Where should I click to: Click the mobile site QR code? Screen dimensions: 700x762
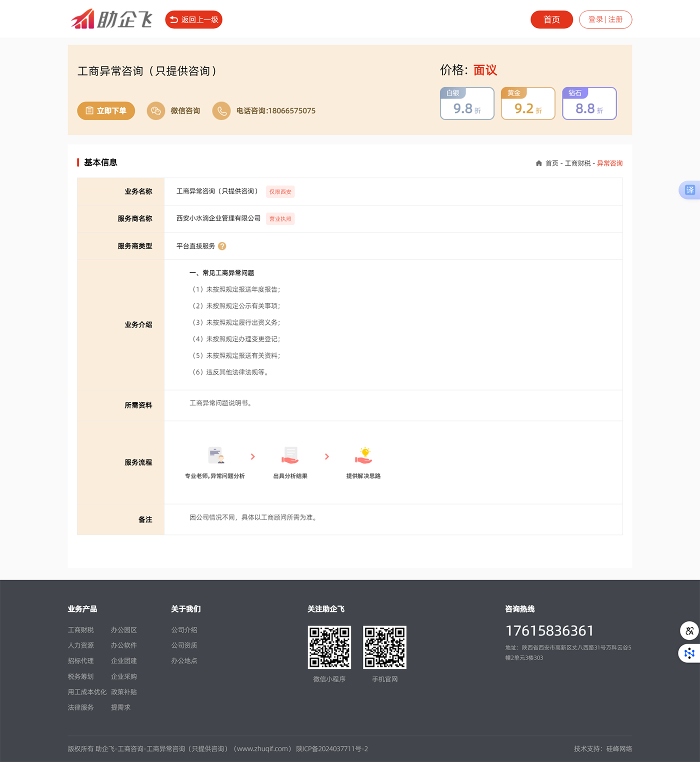point(384,647)
